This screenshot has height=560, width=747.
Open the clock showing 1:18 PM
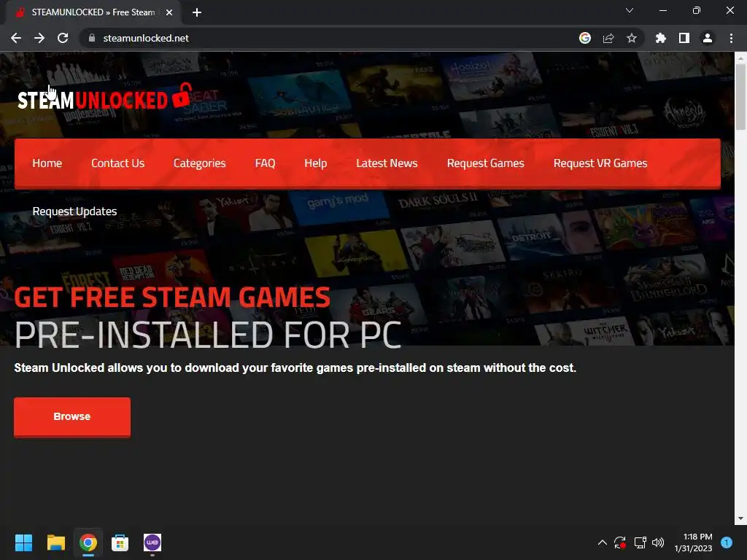[x=693, y=542]
